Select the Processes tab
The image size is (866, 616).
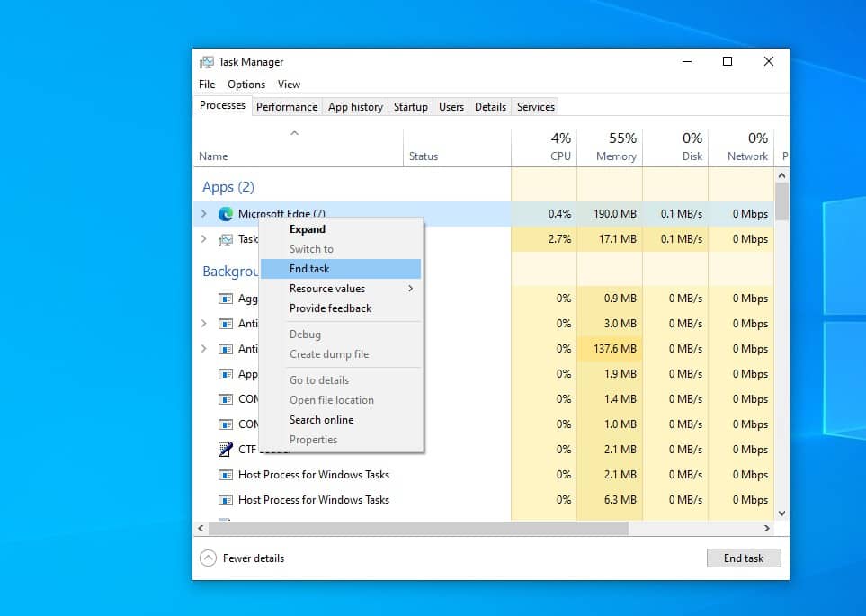click(223, 105)
